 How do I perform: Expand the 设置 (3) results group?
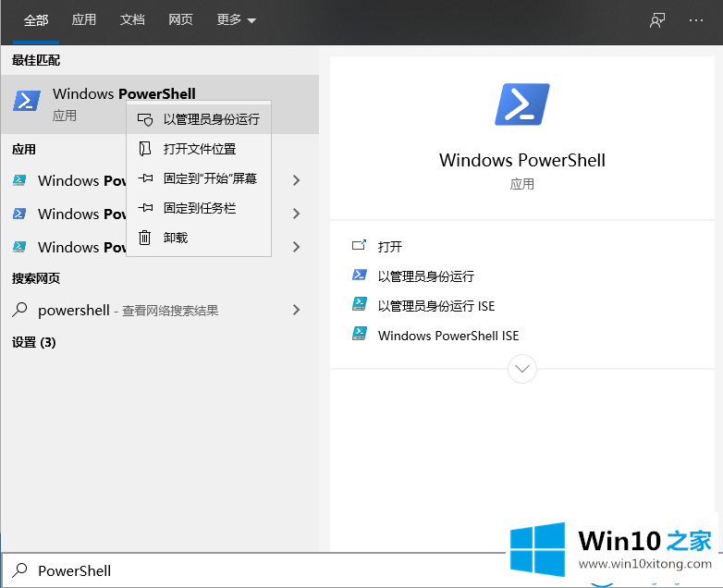[x=33, y=343]
